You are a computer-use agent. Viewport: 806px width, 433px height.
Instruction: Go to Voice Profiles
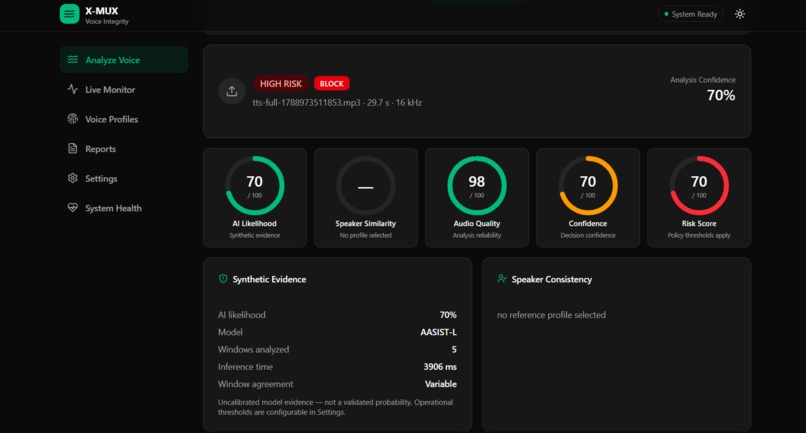pyautogui.click(x=124, y=119)
